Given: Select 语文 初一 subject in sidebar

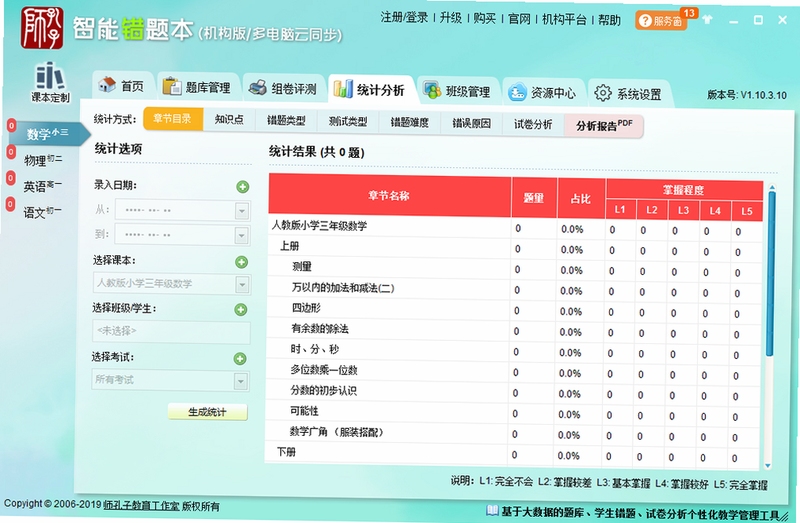Looking at the screenshot, I should [x=41, y=212].
